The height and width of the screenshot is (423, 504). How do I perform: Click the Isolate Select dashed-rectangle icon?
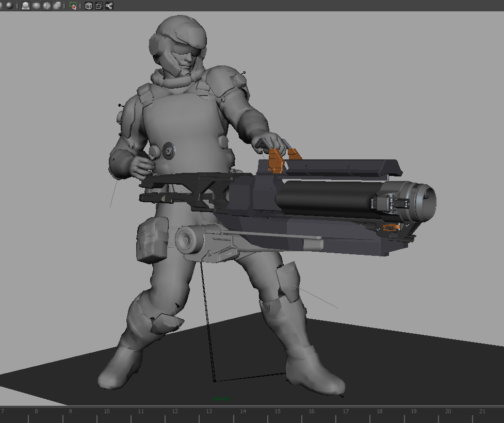[73, 6]
